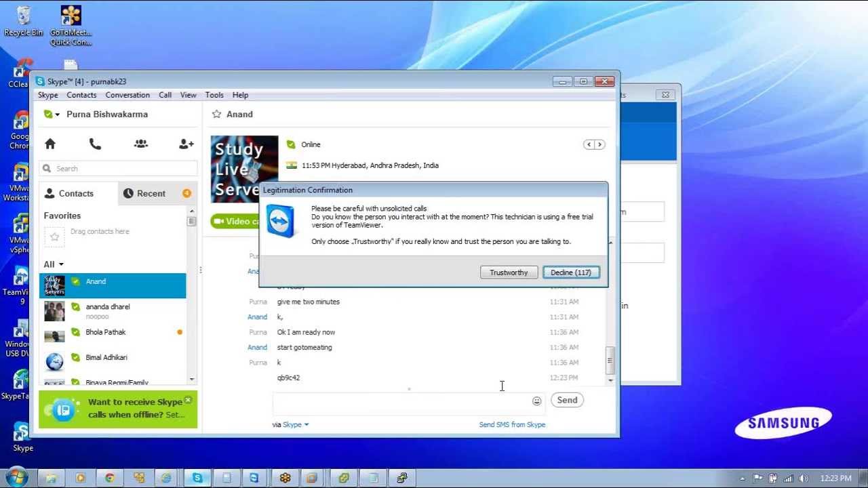
Task: Click next arrow in Anand header
Action: (599, 144)
